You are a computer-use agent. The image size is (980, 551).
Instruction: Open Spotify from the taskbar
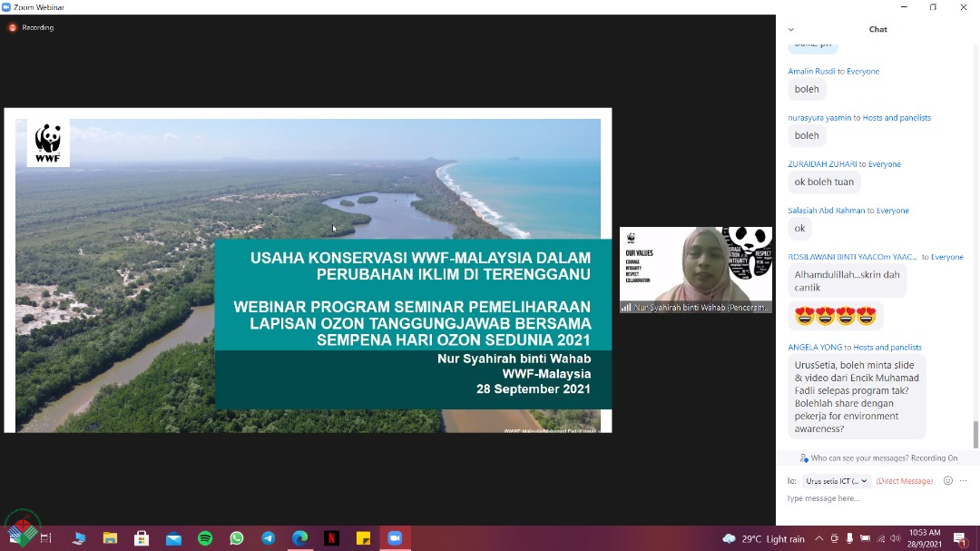pos(205,538)
